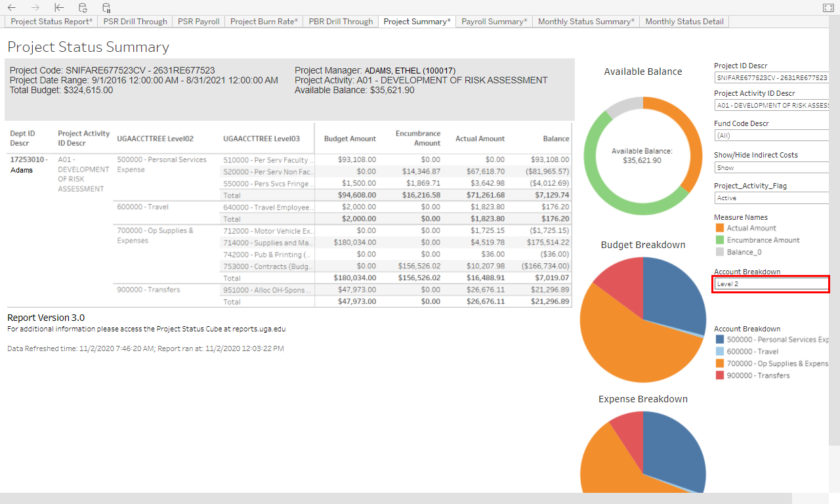The image size is (840, 504).
Task: Select the 712000 - Motor Vehicle Ex row
Action: tap(268, 231)
